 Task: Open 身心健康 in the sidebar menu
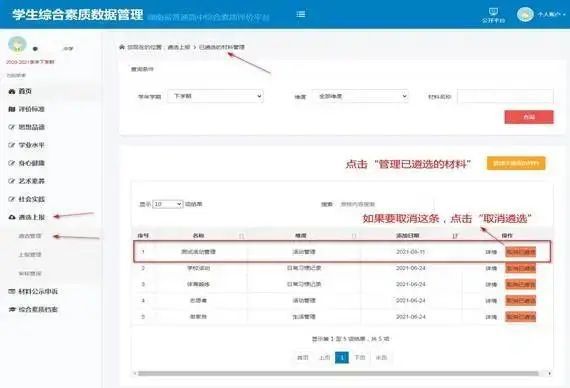click(x=32, y=163)
